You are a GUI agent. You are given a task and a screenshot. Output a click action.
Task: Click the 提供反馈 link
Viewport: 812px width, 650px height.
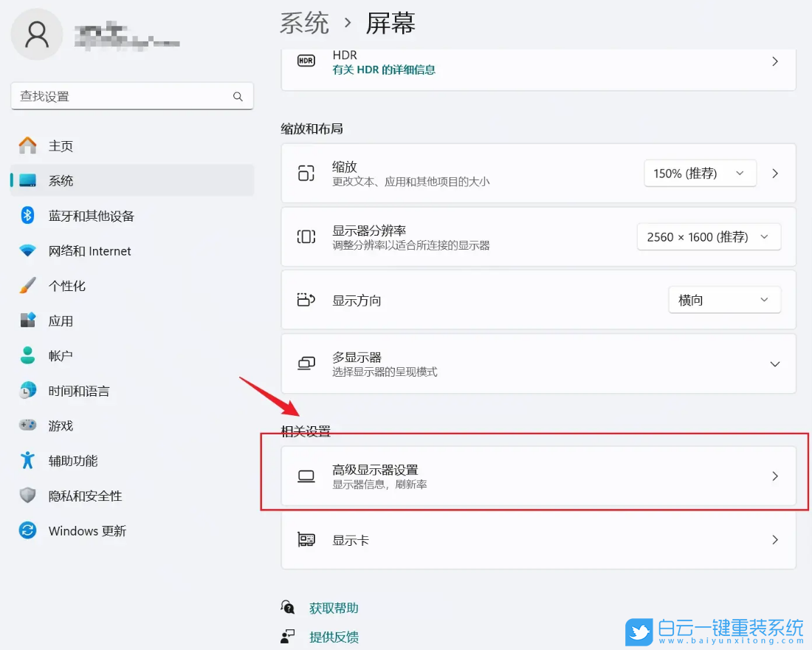tap(334, 637)
